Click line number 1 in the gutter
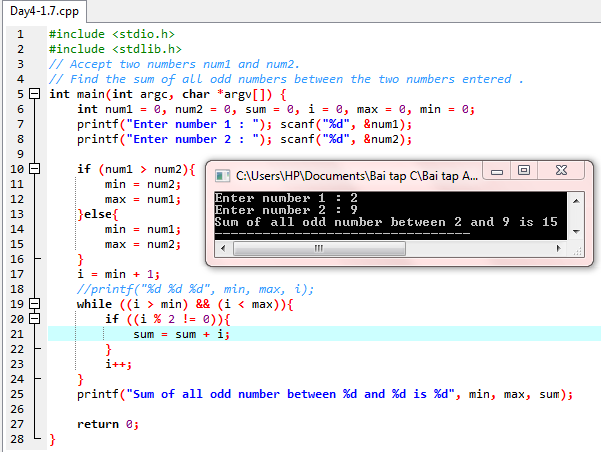Viewport: 601px width, 452px height. 20,35
